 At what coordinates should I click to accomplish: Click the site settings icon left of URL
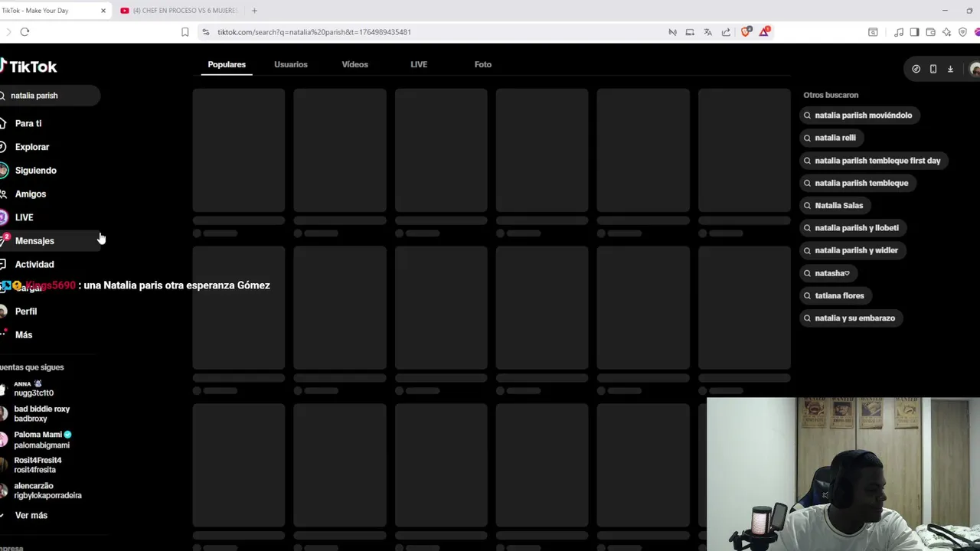pyautogui.click(x=205, y=32)
